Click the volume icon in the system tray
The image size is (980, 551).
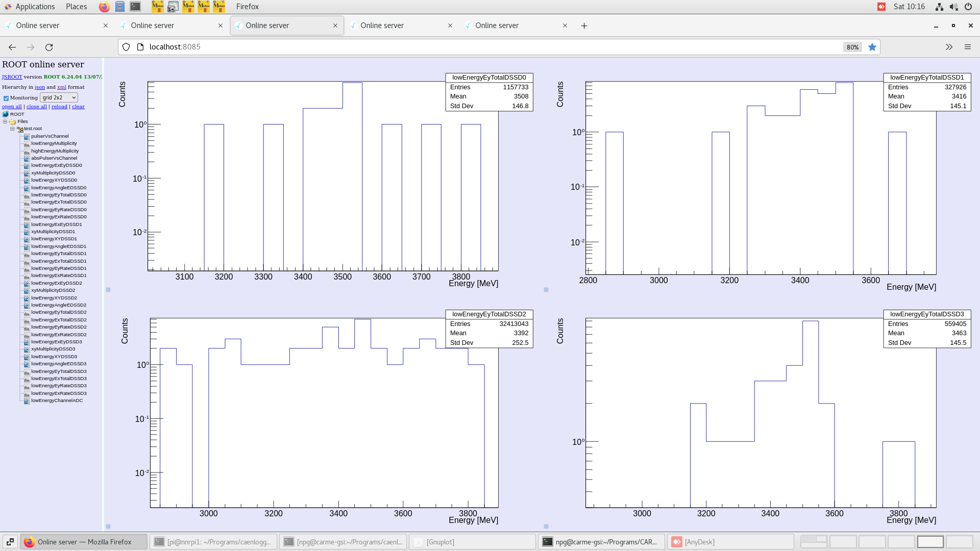(953, 7)
